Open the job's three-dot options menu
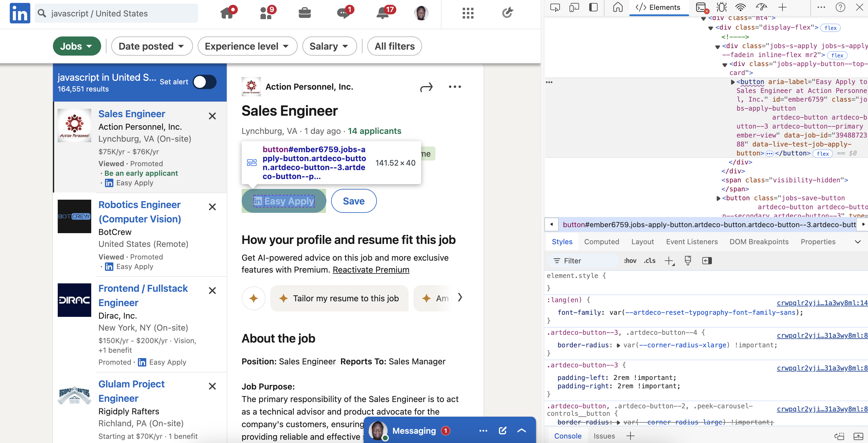Image resolution: width=868 pixels, height=443 pixels. pos(455,87)
